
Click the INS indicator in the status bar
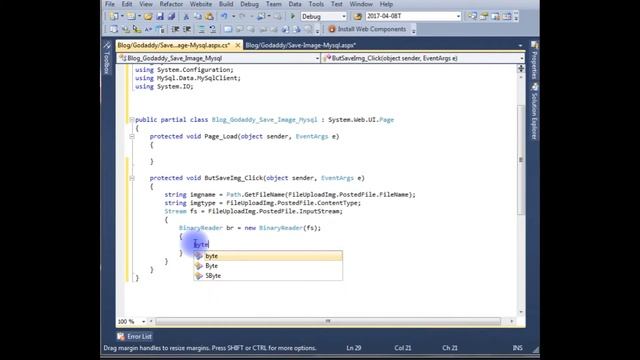tap(518, 348)
